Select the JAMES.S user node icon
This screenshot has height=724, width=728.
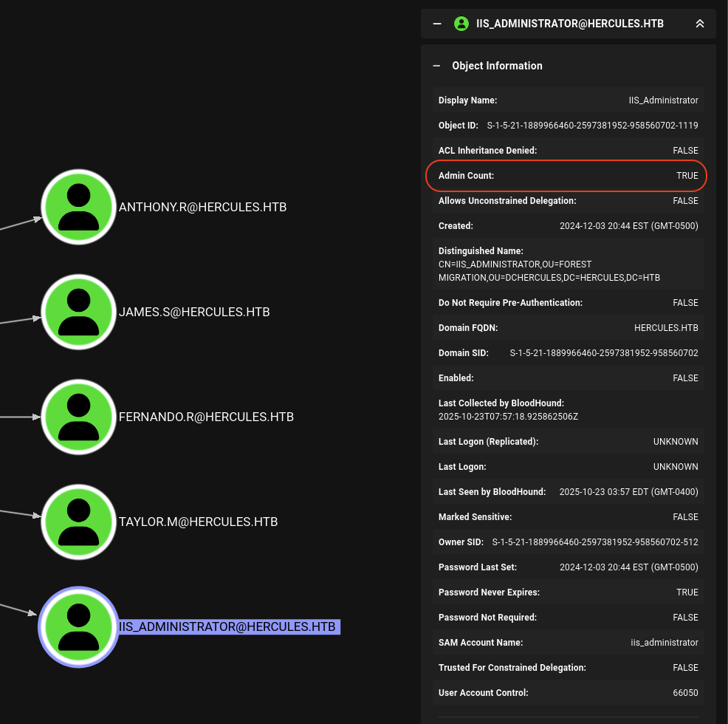pos(78,312)
